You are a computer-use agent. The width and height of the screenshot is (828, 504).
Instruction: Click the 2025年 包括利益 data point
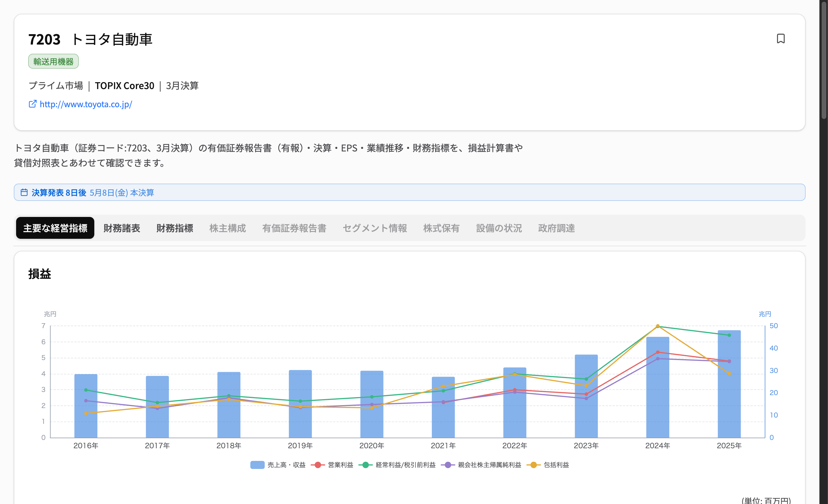click(x=729, y=373)
